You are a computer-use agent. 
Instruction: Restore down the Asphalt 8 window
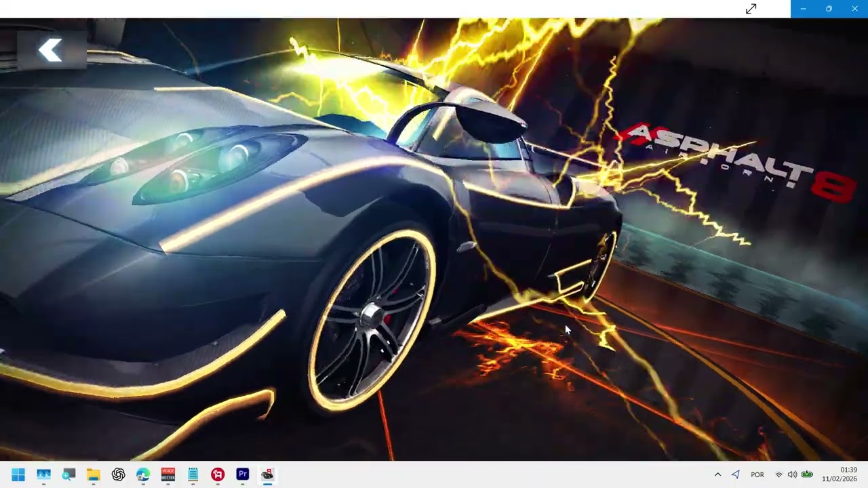[829, 9]
